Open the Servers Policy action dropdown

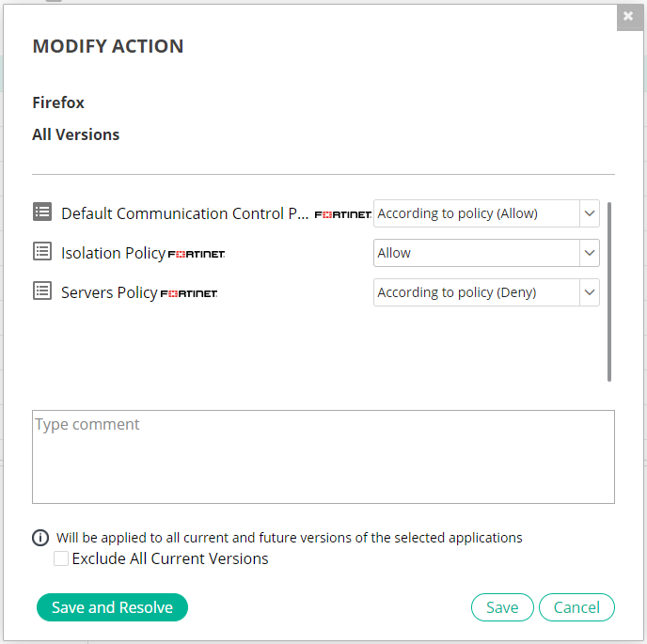486,292
